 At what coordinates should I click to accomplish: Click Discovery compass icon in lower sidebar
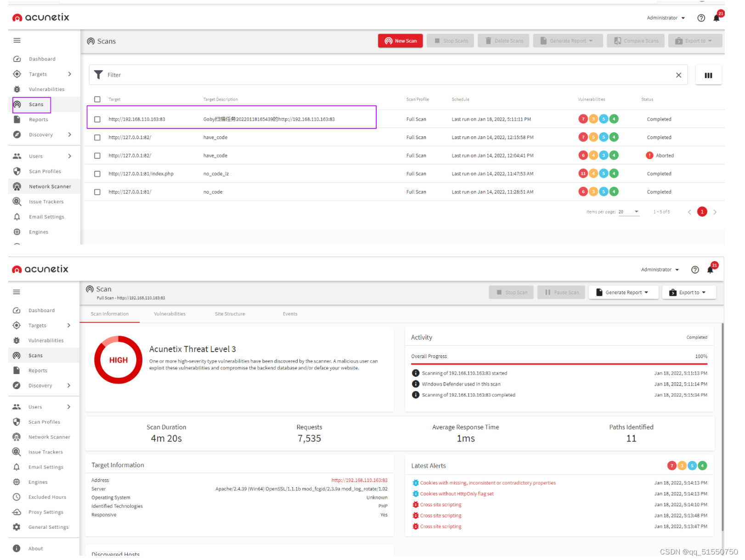tap(17, 386)
